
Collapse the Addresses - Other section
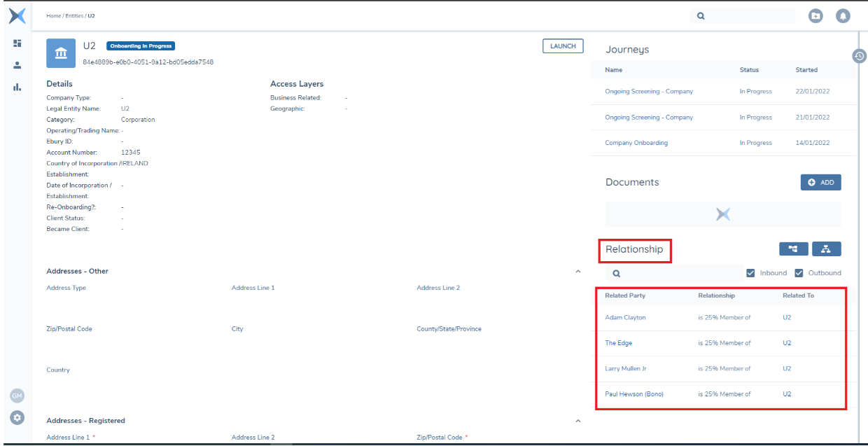[x=577, y=271]
